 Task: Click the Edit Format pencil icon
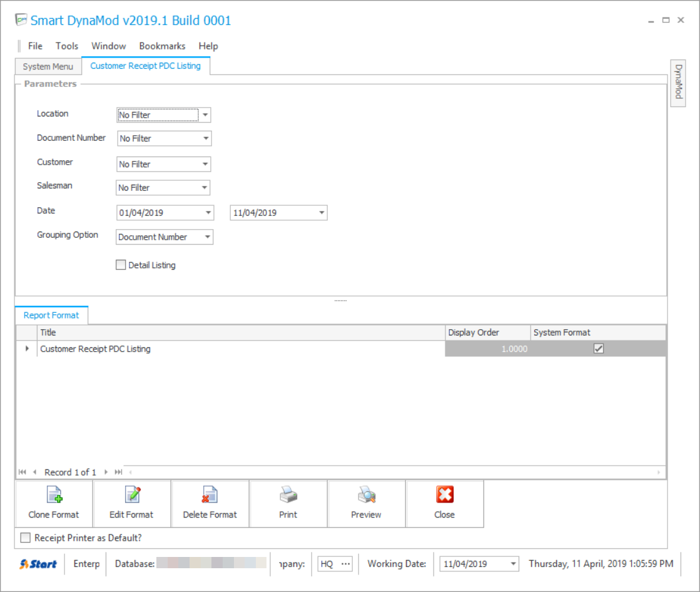(132, 494)
